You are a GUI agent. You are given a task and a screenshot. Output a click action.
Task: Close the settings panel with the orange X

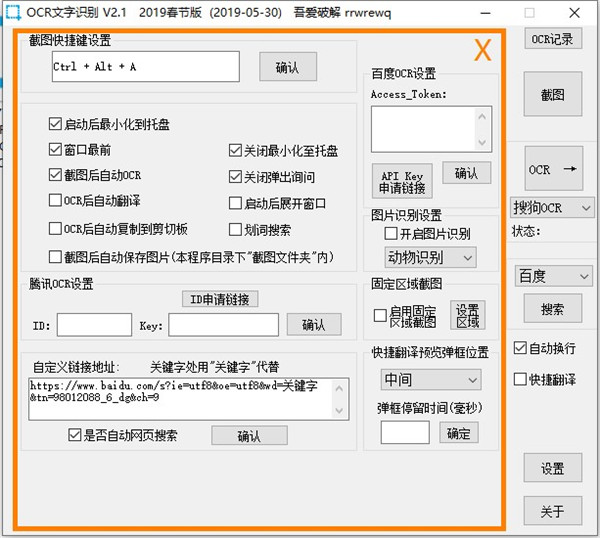coord(483,50)
